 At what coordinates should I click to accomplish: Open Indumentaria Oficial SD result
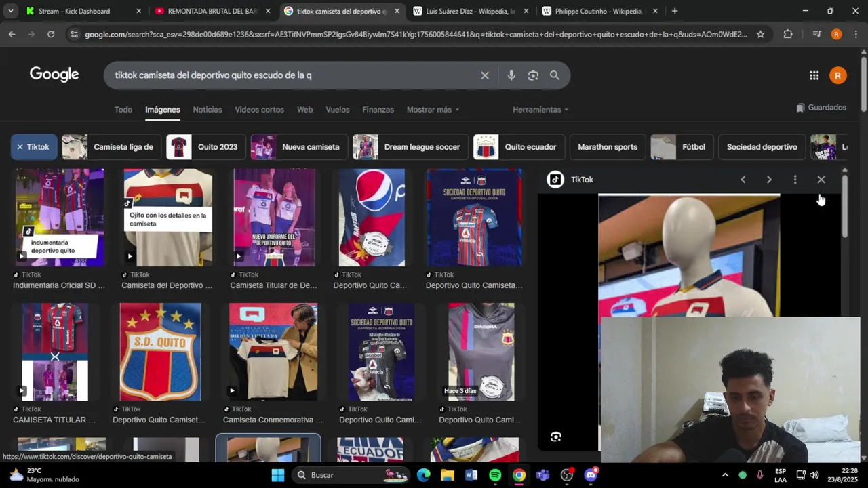point(59,285)
